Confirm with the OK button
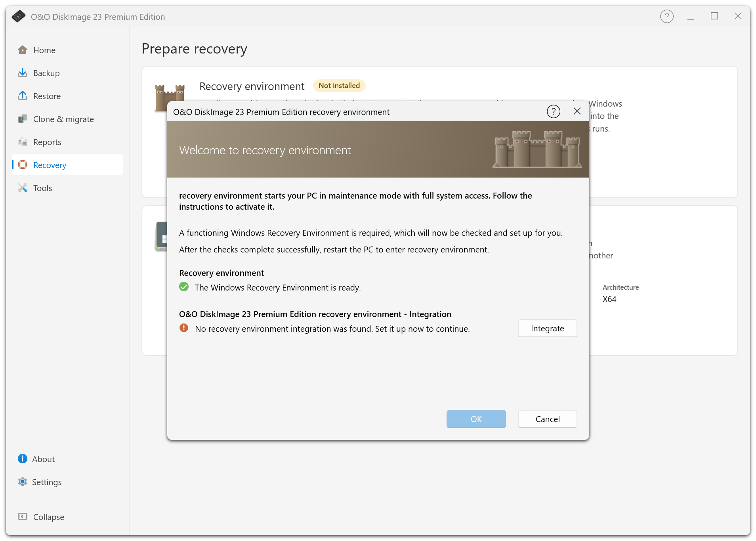This screenshot has width=756, height=541. tap(476, 419)
